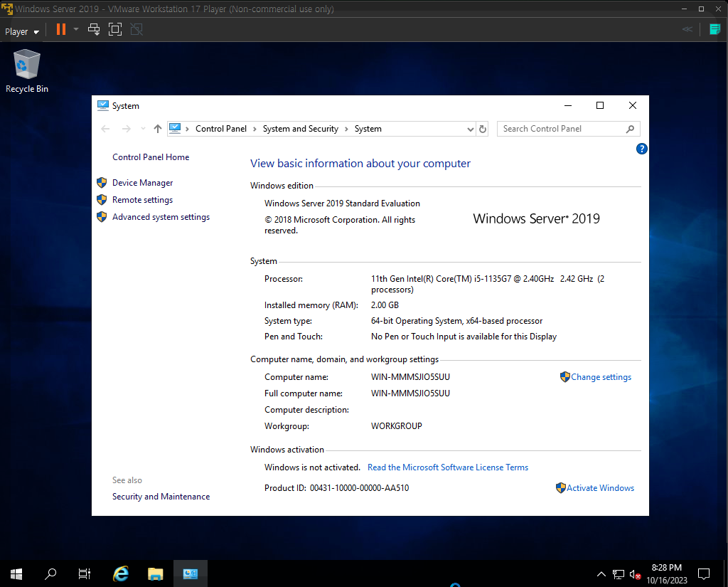This screenshot has width=728, height=587.
Task: Refresh the System page
Action: [483, 129]
